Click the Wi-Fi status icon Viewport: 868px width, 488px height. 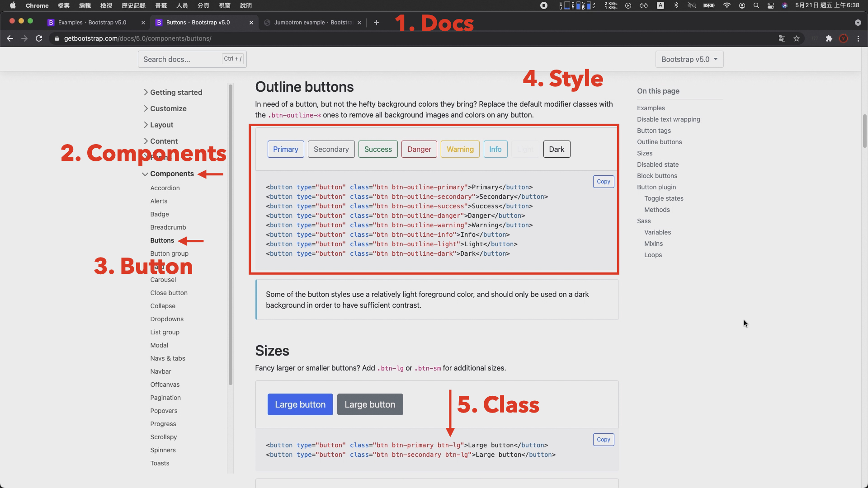click(x=726, y=5)
